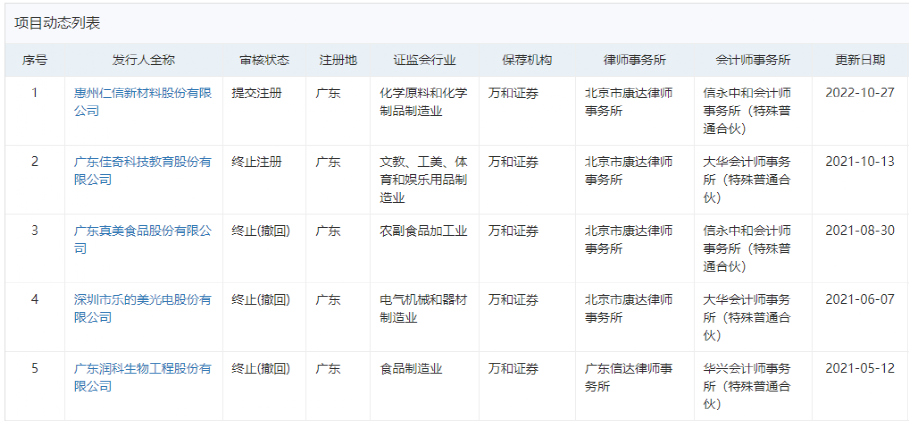Select the 提交注册 status cell

257,93
